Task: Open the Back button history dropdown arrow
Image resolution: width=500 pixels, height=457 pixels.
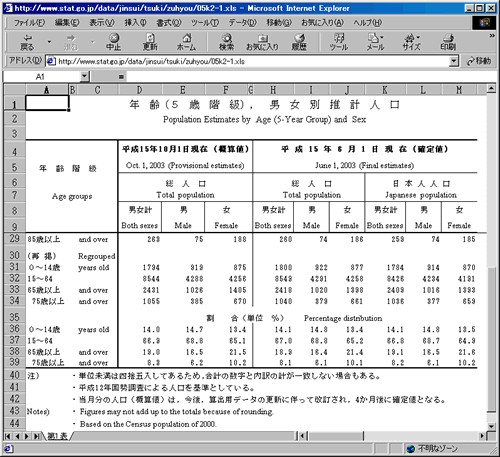Action: coord(49,42)
